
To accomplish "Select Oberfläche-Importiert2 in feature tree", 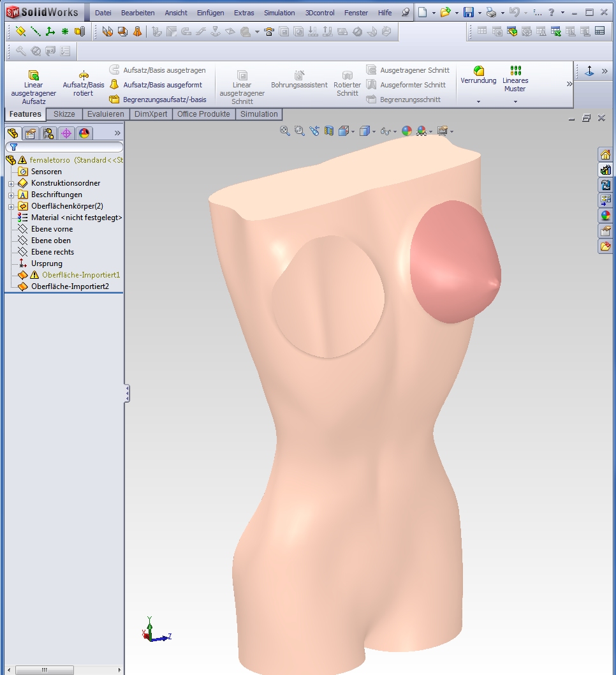I will 70,286.
